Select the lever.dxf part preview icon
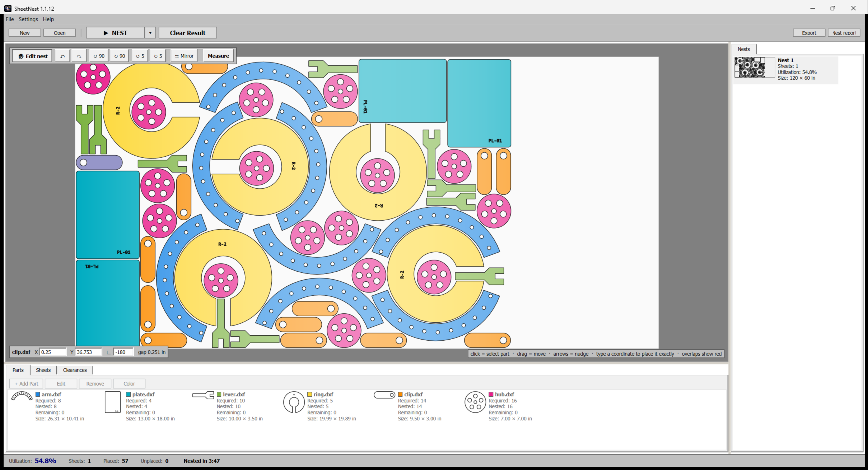Image resolution: width=868 pixels, height=470 pixels. [x=203, y=395]
